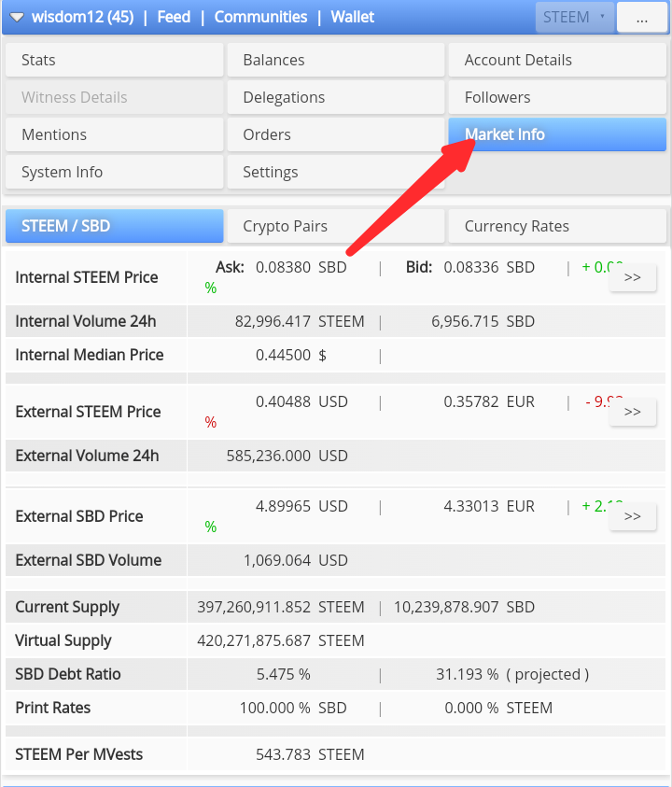Open the Account Details tab
The height and width of the screenshot is (787, 672).
pyautogui.click(x=557, y=61)
